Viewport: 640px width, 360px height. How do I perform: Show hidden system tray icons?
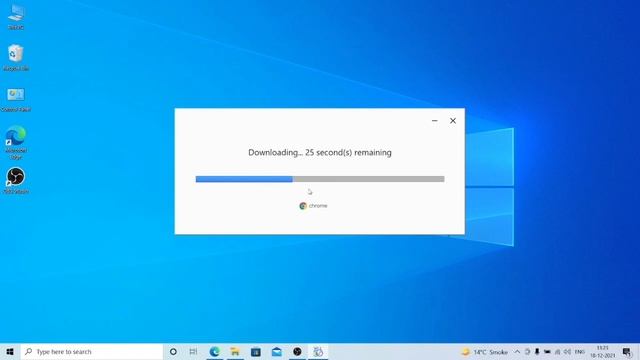(517, 352)
